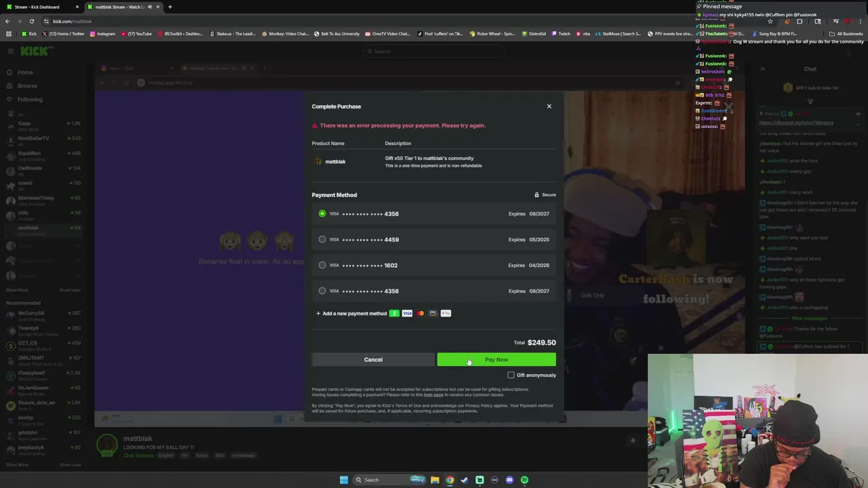The width and height of the screenshot is (868, 488).
Task: Click the Secure lock indicator
Action: tap(545, 195)
